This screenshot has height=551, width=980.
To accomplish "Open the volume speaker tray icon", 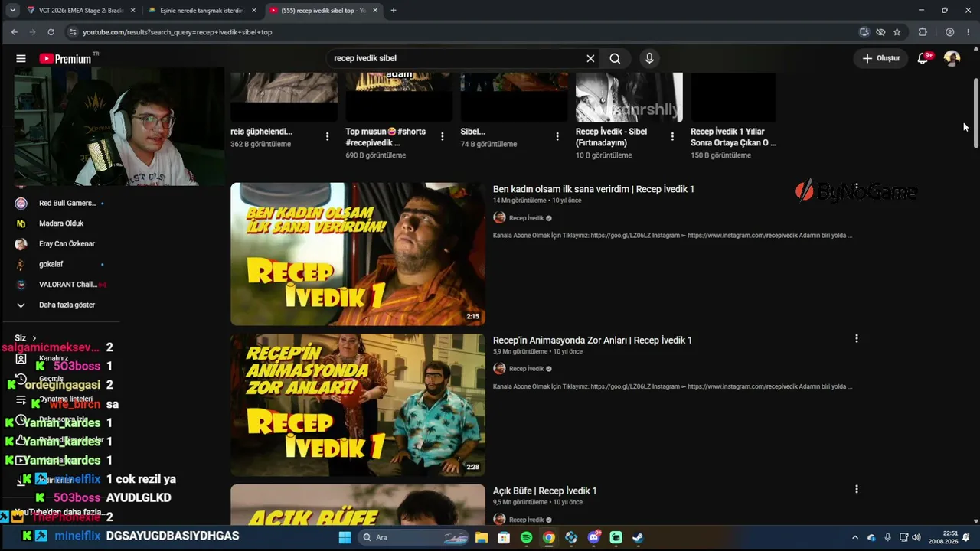I will pyautogui.click(x=916, y=537).
